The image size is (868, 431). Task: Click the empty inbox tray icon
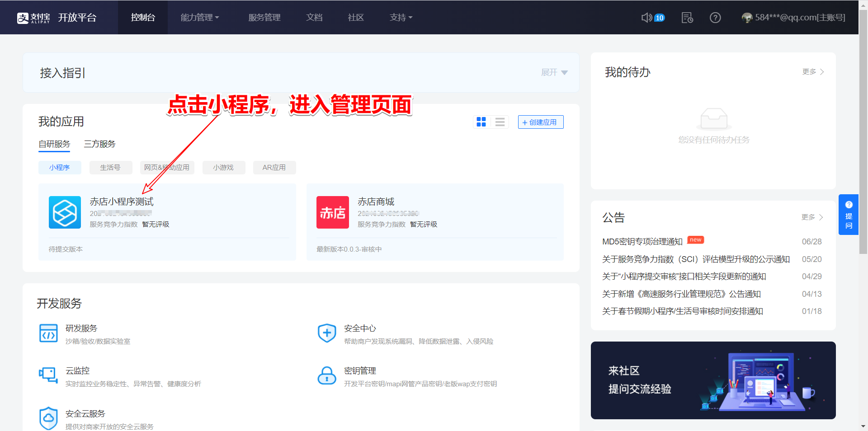pyautogui.click(x=714, y=119)
